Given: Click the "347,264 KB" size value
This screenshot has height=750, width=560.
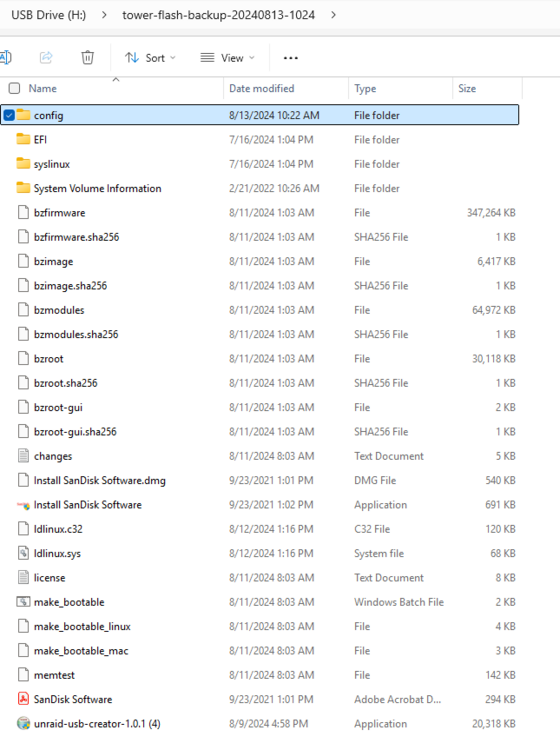Looking at the screenshot, I should tap(491, 212).
